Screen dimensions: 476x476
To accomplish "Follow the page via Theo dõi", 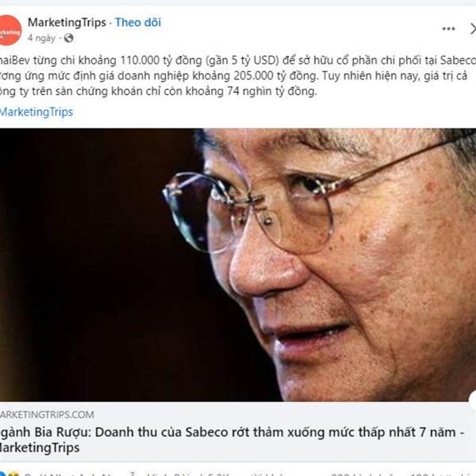I will pyautogui.click(x=138, y=22).
